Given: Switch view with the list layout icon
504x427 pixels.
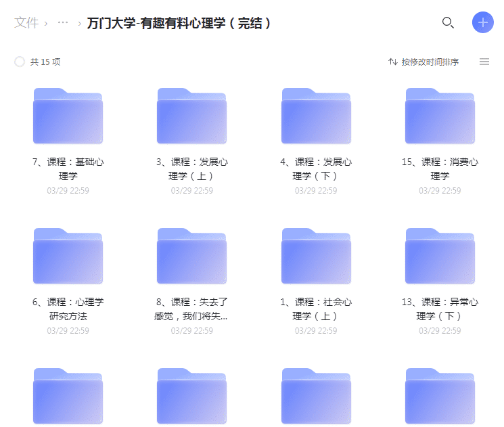Looking at the screenshot, I should pos(484,62).
